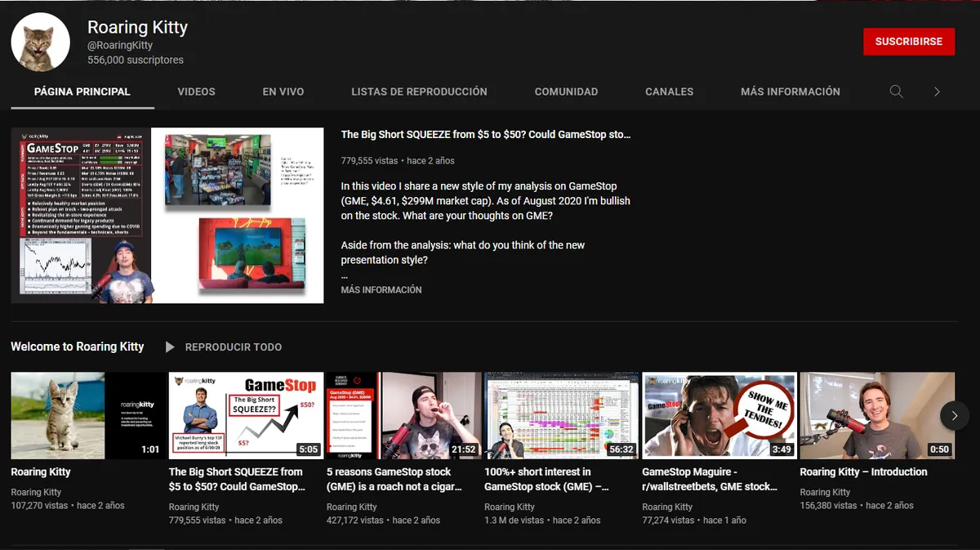The image size is (980, 550).
Task: Open featured video title Big Short SQUEEZE
Action: click(x=485, y=135)
